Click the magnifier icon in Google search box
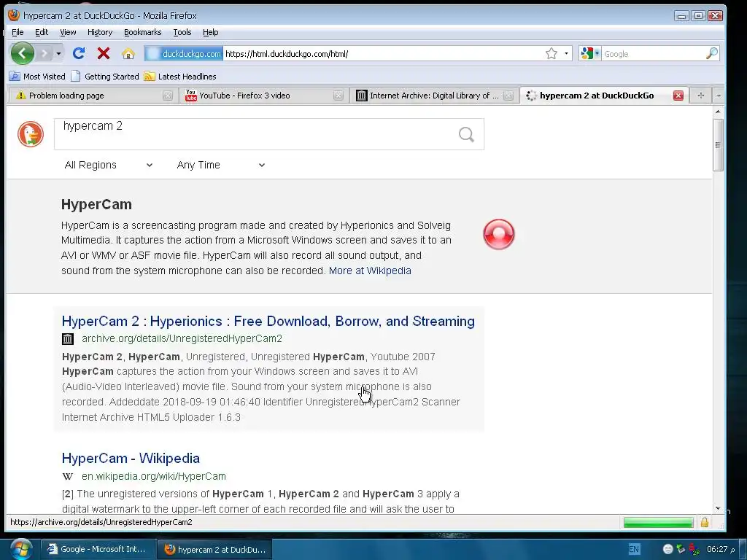Screen dimensions: 747x560 coord(712,53)
